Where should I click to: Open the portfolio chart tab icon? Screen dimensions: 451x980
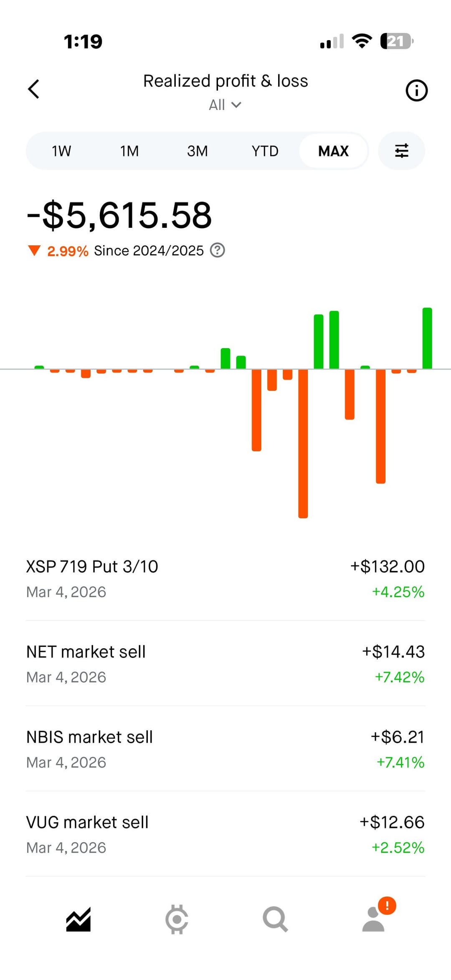[x=79, y=919]
